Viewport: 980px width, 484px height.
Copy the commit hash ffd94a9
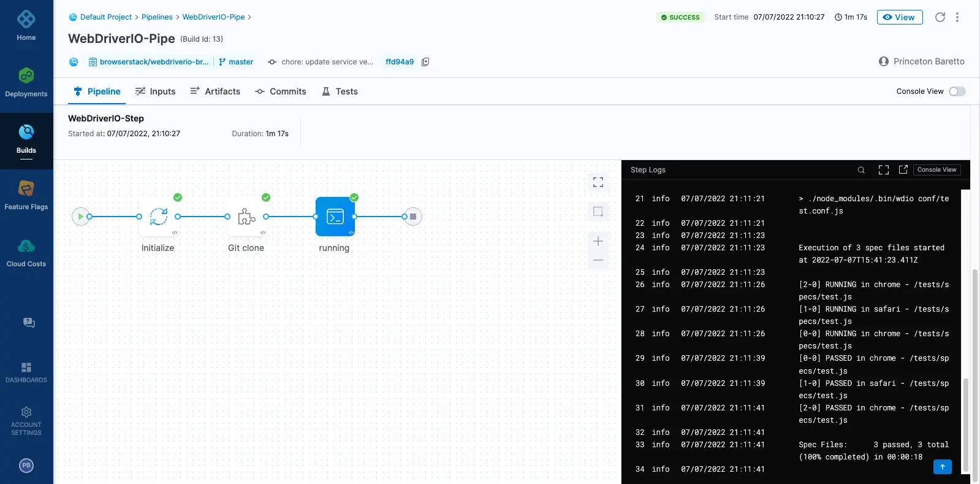click(x=425, y=62)
